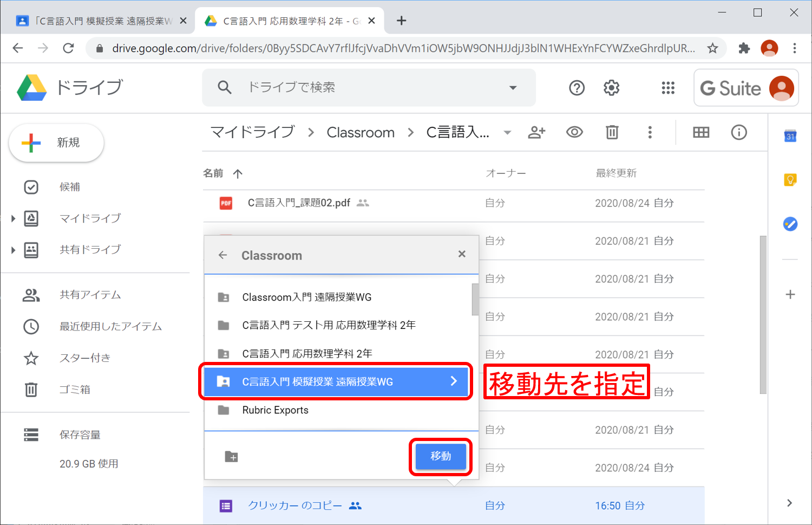Select ゴミ箱 in the left sidebar

coord(75,390)
